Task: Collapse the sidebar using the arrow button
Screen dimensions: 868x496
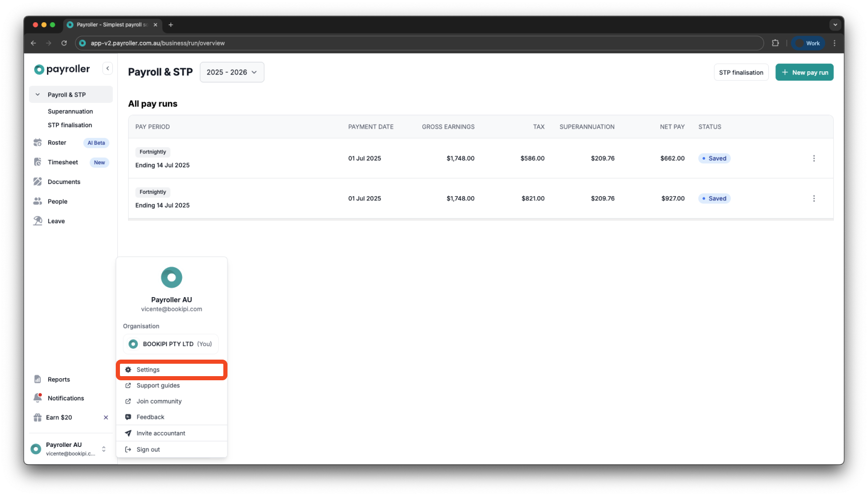Action: click(108, 68)
